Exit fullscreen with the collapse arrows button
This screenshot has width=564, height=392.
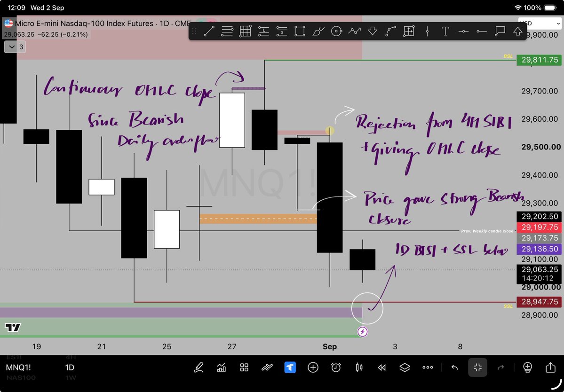477,367
